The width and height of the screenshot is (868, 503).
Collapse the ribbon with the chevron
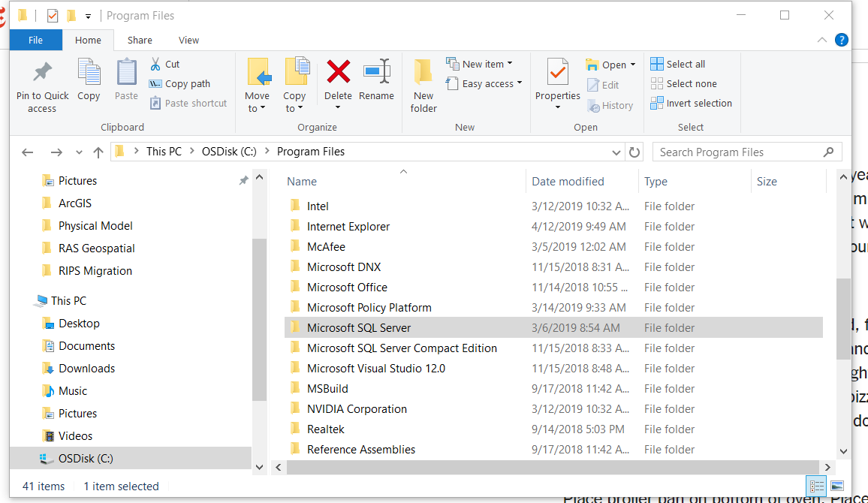click(822, 40)
